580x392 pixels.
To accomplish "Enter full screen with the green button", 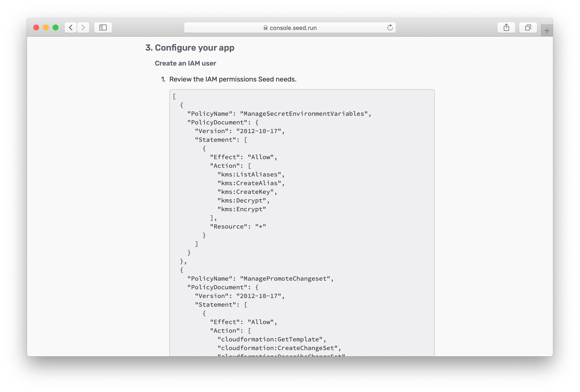I will pos(56,27).
